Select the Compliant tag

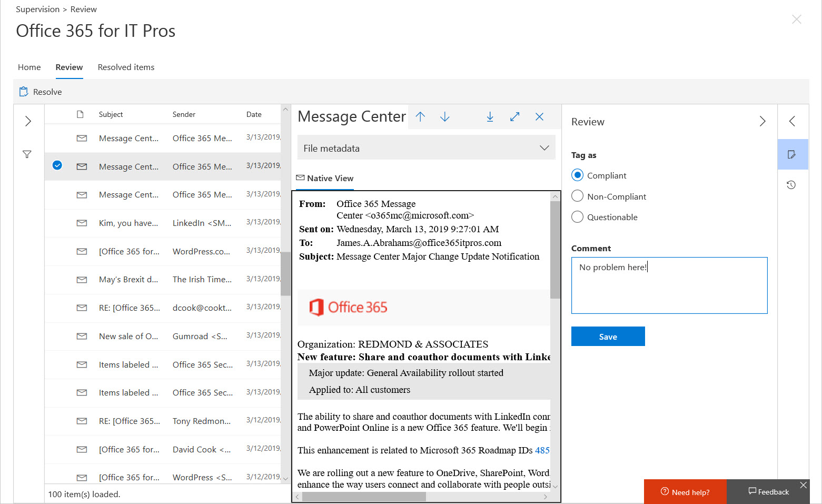tap(577, 175)
